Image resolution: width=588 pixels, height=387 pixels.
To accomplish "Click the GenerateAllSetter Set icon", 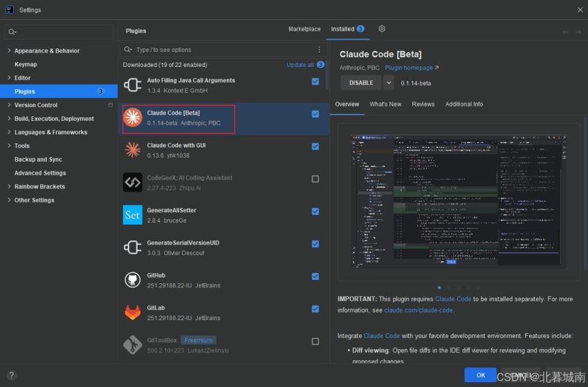I will tap(133, 215).
